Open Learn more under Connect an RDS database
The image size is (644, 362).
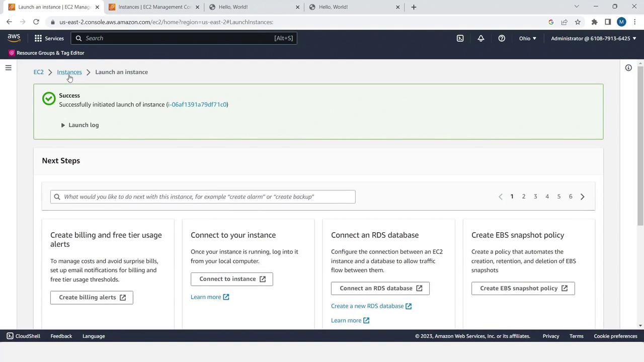click(x=350, y=320)
